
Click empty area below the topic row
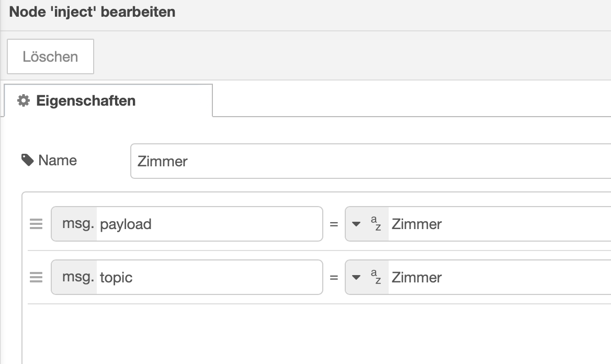pyautogui.click(x=314, y=335)
